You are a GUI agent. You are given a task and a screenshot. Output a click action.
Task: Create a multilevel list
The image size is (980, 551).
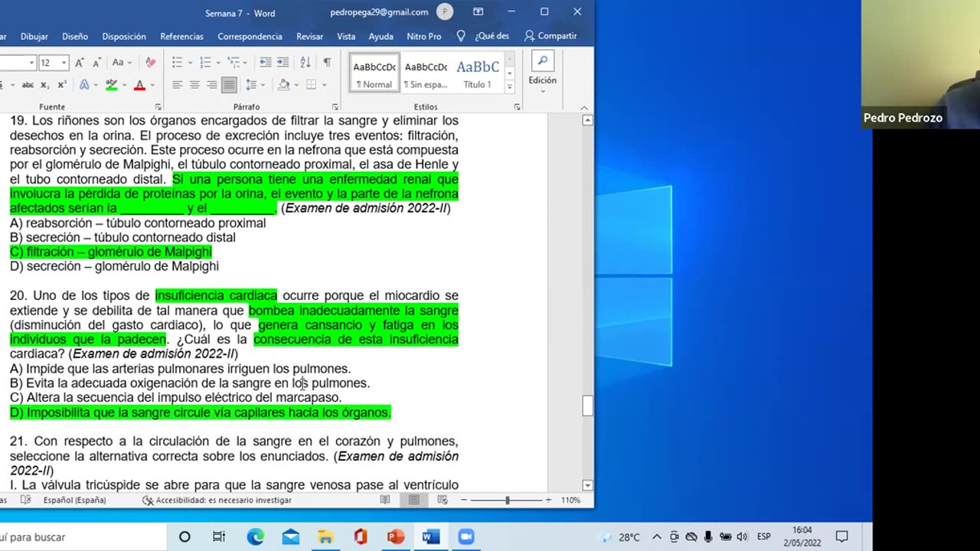coord(233,63)
